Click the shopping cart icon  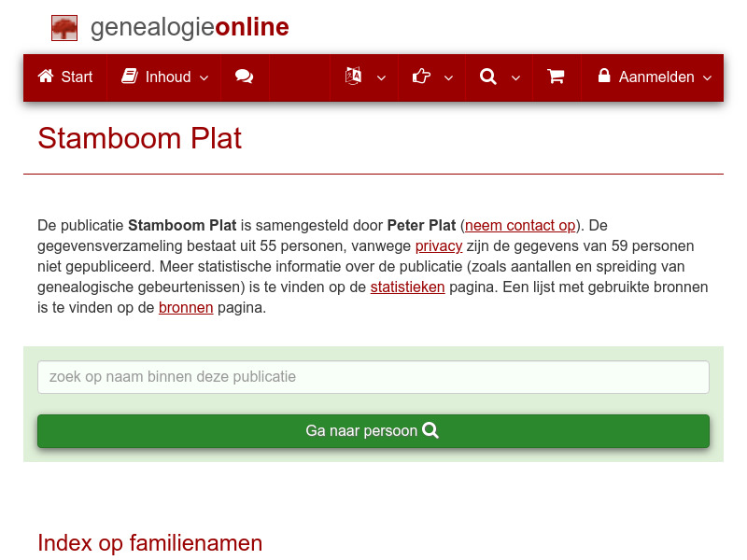pyautogui.click(x=557, y=77)
